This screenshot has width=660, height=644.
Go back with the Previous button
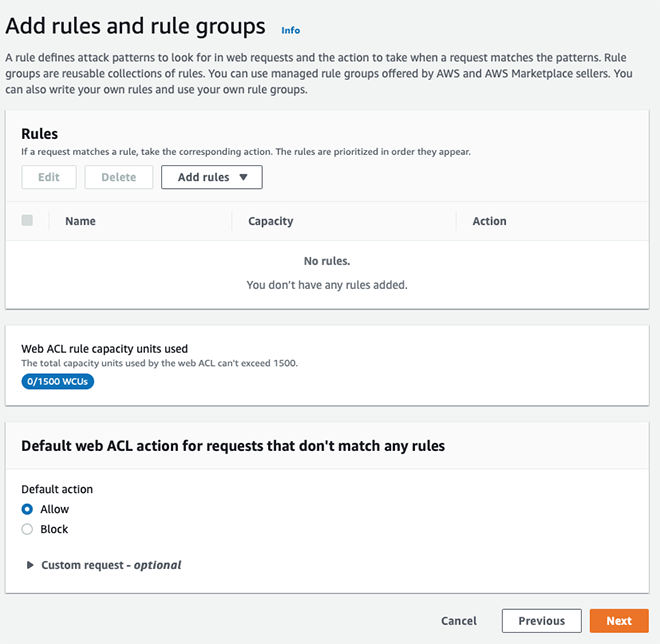(x=542, y=621)
